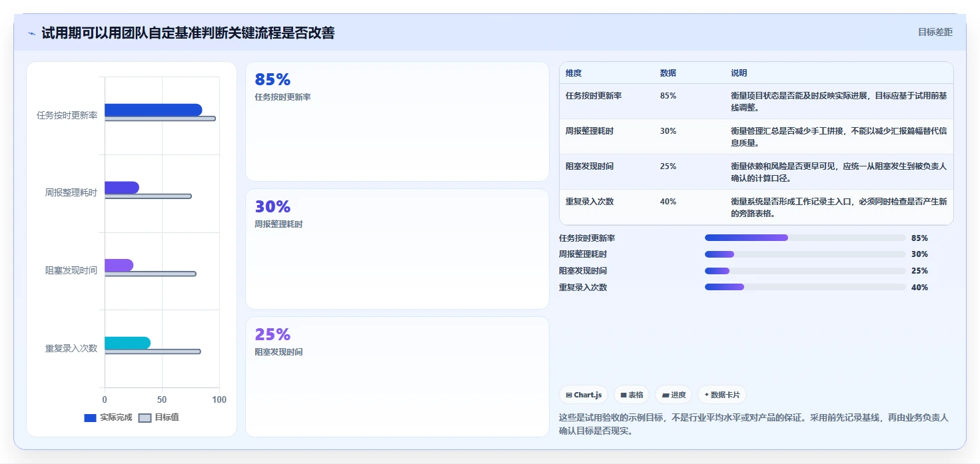Click the 40% cell in the table

point(668,202)
